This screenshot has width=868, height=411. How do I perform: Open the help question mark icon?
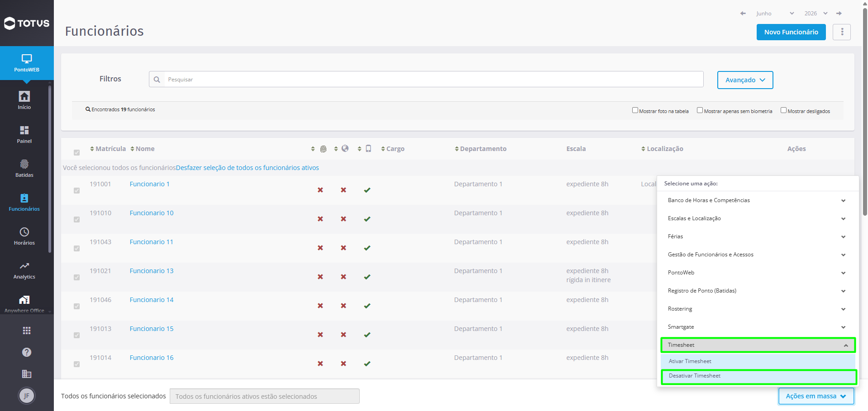tap(27, 352)
